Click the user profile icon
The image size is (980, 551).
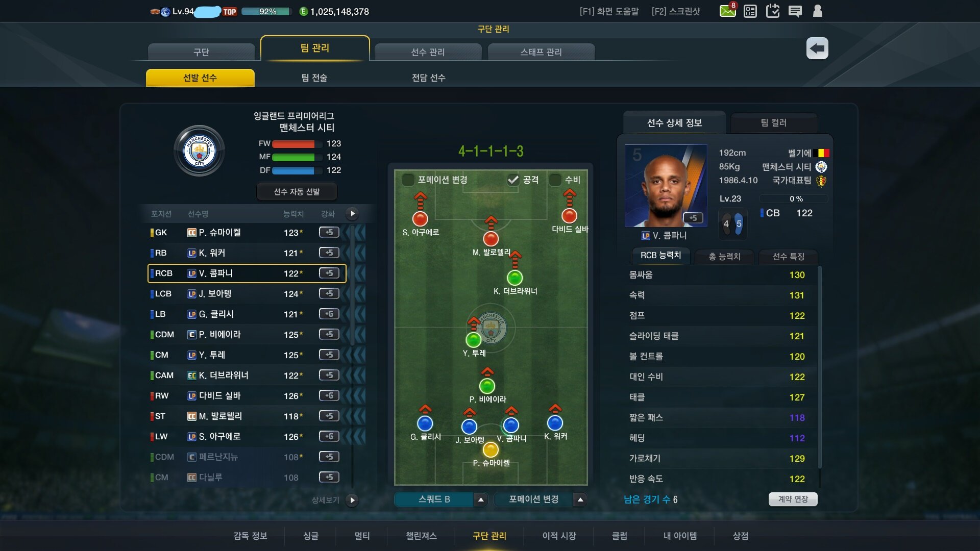(818, 11)
